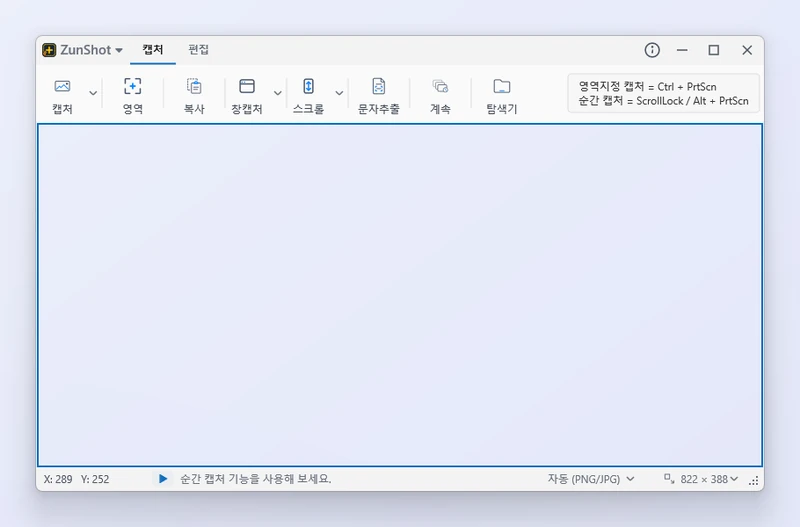Maximize the ZunShot window
The image size is (800, 527).
point(714,50)
